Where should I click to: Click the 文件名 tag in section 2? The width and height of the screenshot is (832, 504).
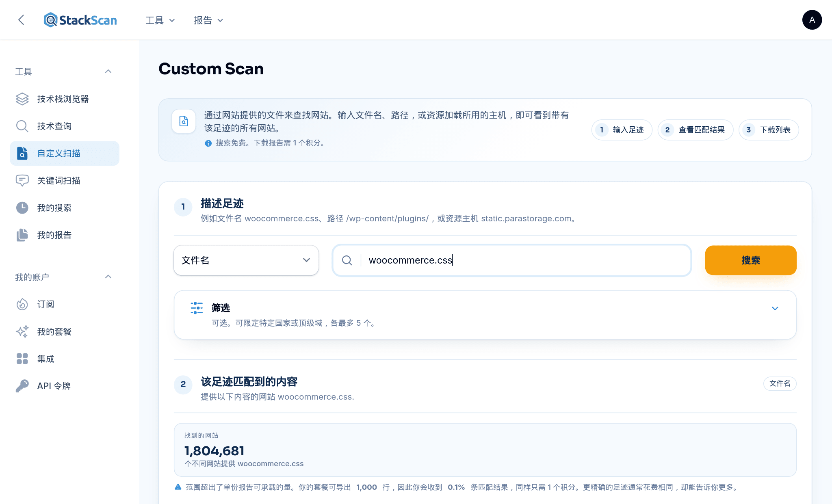coord(780,384)
